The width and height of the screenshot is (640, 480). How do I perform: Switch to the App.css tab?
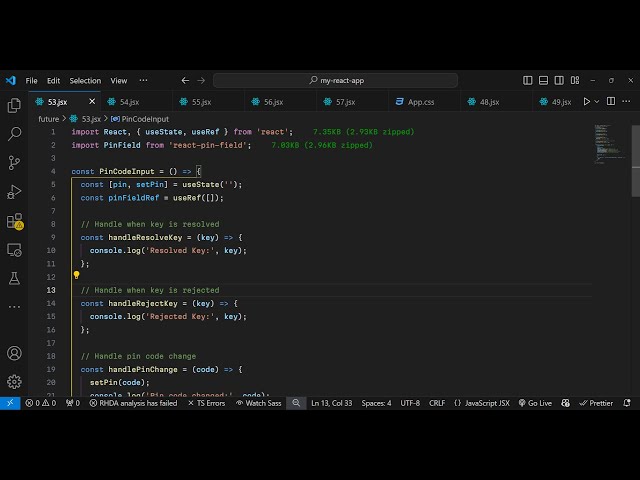click(x=420, y=101)
